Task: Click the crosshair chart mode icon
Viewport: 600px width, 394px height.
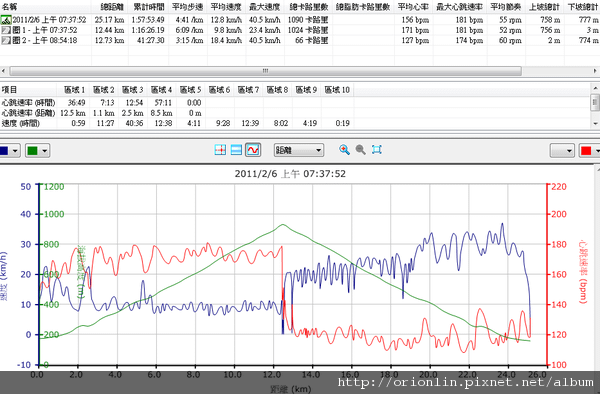Action: [220, 150]
